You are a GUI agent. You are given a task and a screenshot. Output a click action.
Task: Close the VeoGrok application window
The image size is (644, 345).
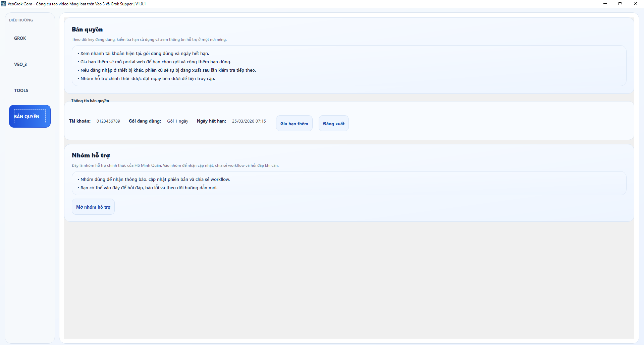pos(635,4)
